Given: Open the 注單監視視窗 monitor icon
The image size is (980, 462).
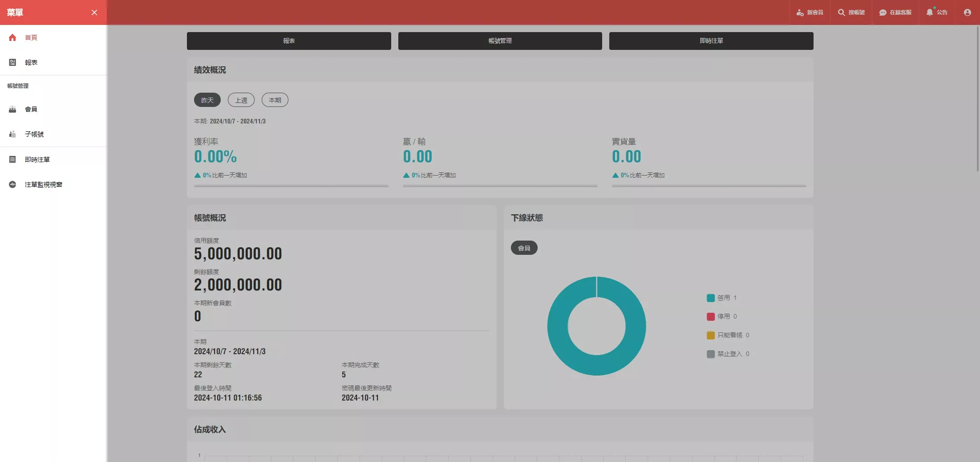Looking at the screenshot, I should [12, 185].
